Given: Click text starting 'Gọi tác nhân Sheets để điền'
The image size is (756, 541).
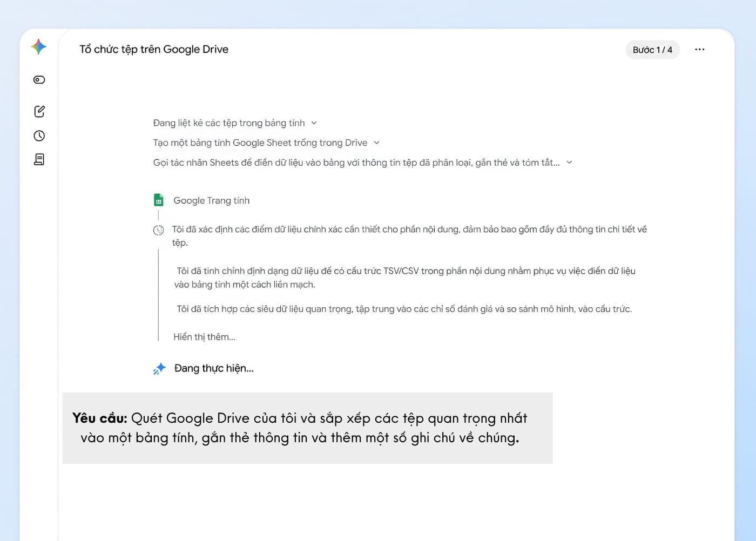Looking at the screenshot, I should click(x=356, y=163).
